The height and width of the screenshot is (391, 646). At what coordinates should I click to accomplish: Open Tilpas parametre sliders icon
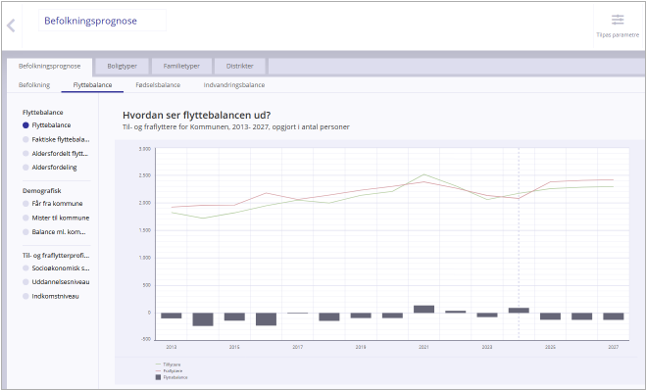pos(617,20)
